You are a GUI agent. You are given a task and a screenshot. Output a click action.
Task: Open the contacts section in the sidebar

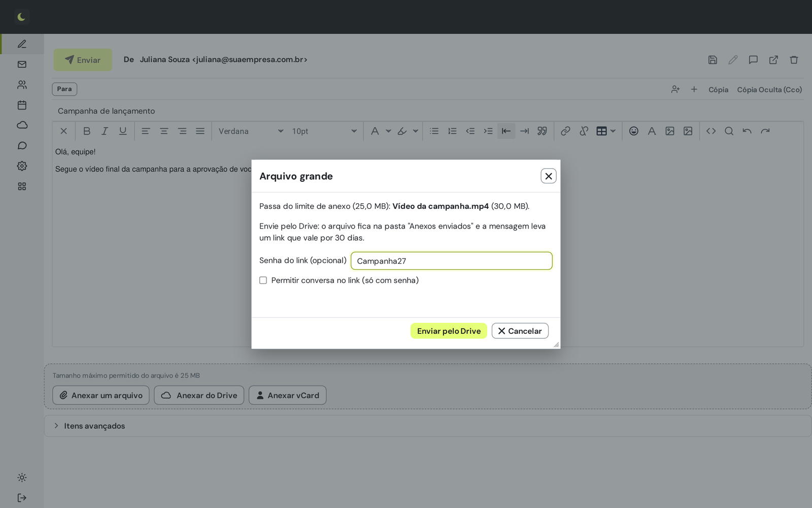click(x=22, y=85)
